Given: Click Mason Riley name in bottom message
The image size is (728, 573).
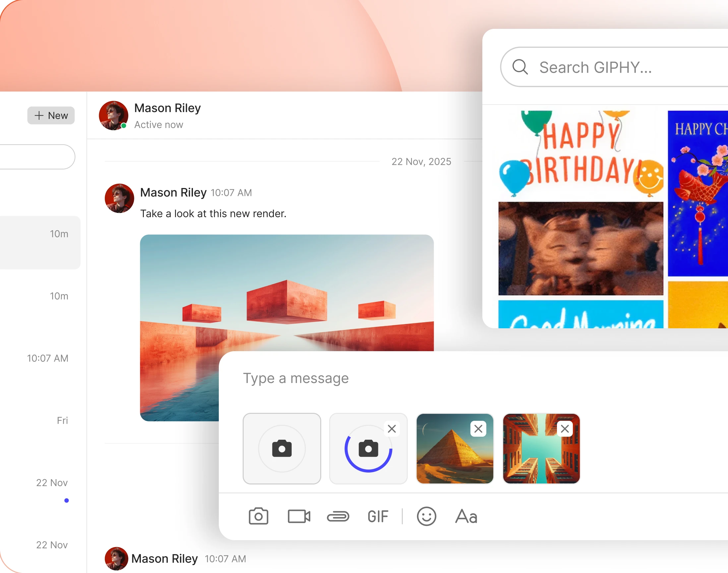Looking at the screenshot, I should click(x=164, y=558).
